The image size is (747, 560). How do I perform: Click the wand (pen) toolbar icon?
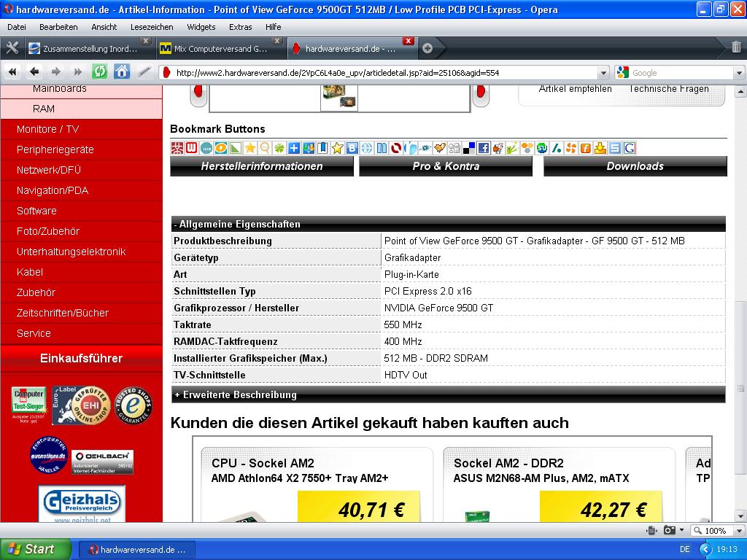(x=144, y=72)
